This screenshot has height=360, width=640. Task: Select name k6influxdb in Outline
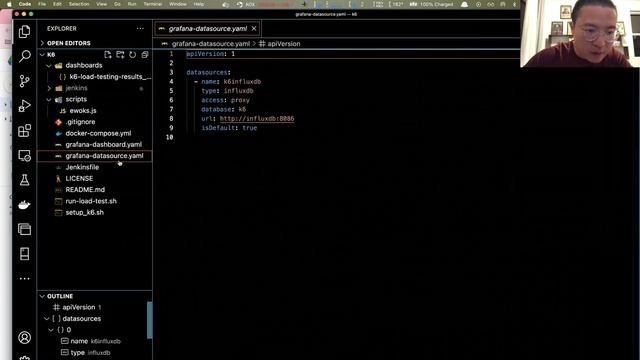(96, 341)
